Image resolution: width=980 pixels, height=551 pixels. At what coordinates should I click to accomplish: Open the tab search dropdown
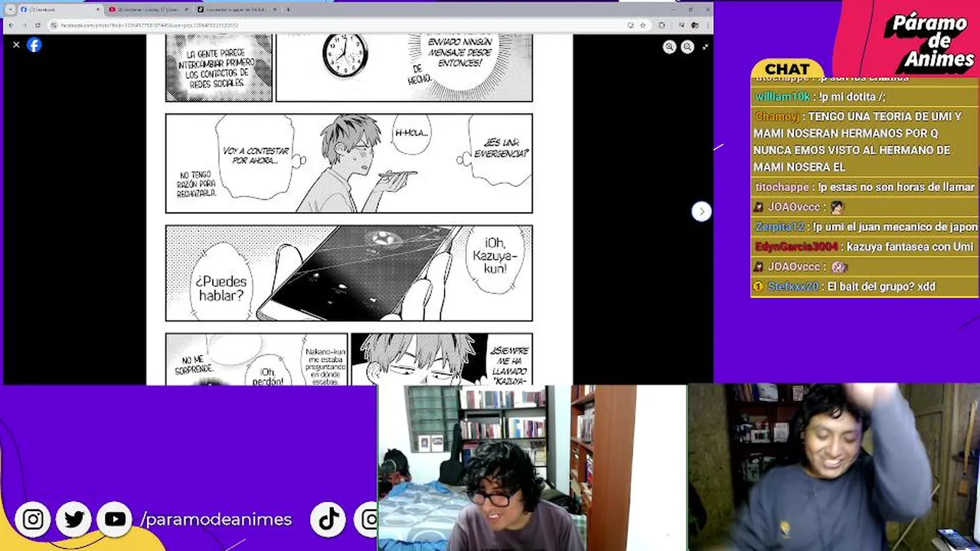[10, 9]
